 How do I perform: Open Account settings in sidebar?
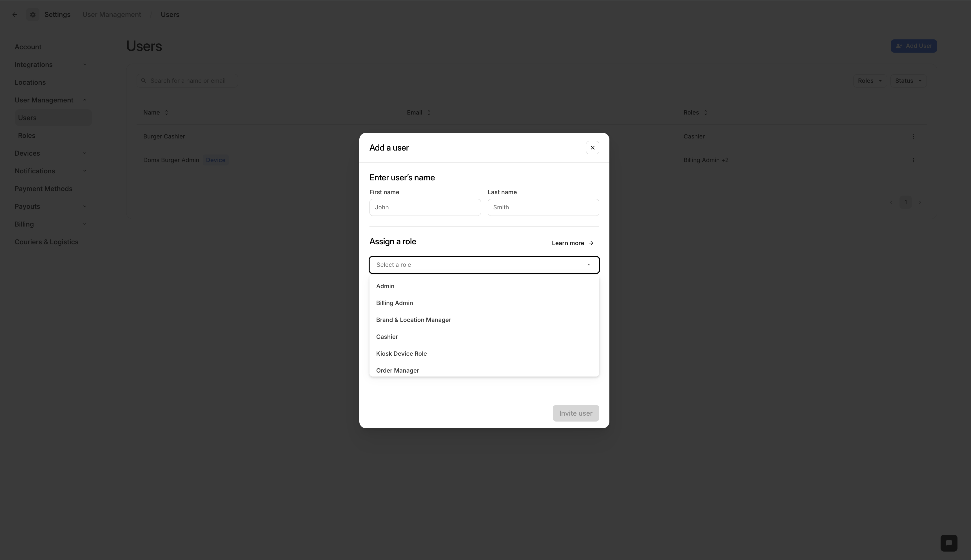28,47
